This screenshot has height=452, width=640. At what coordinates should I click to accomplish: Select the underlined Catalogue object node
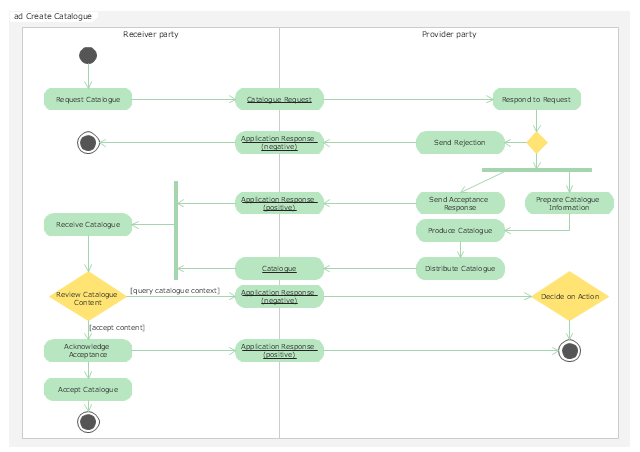pos(279,268)
